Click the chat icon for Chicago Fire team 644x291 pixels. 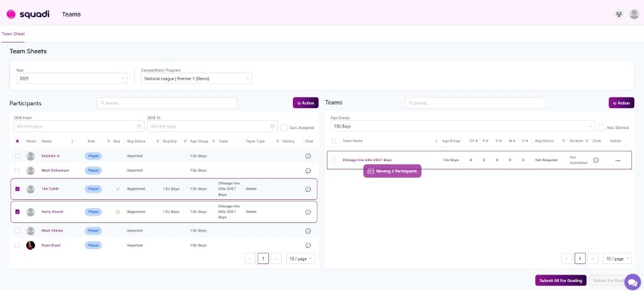[x=596, y=160]
